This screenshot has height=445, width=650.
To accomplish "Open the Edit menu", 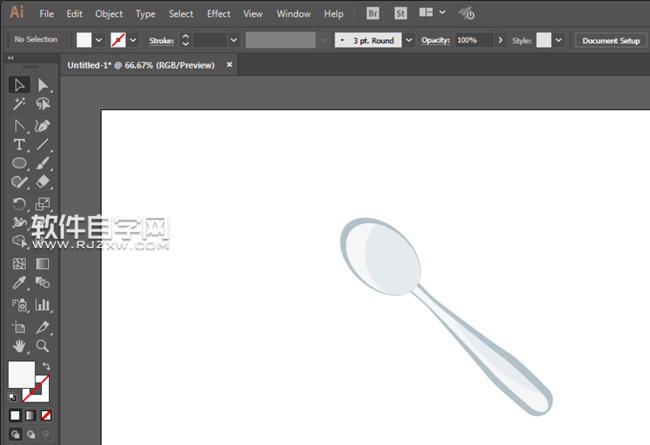I will [x=74, y=14].
